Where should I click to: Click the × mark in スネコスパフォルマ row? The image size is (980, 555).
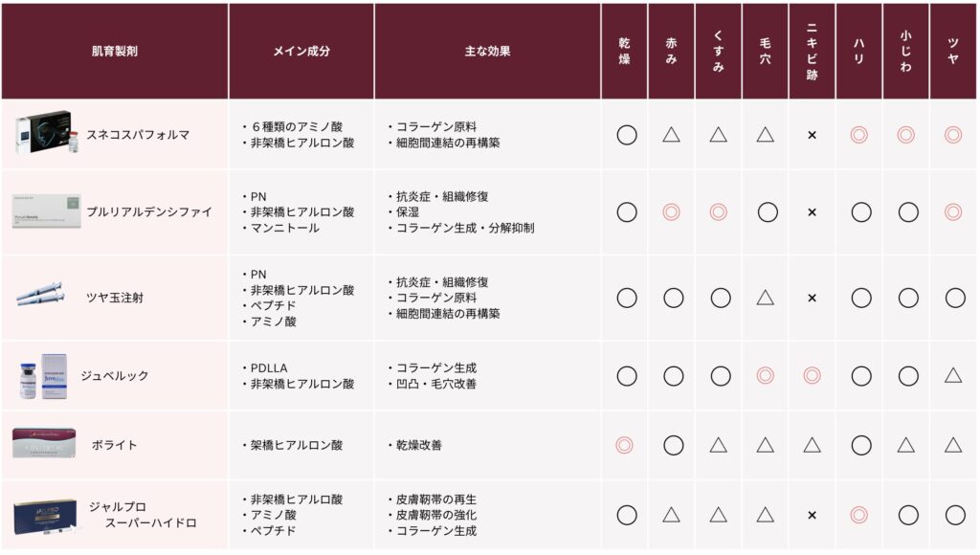coord(812,135)
